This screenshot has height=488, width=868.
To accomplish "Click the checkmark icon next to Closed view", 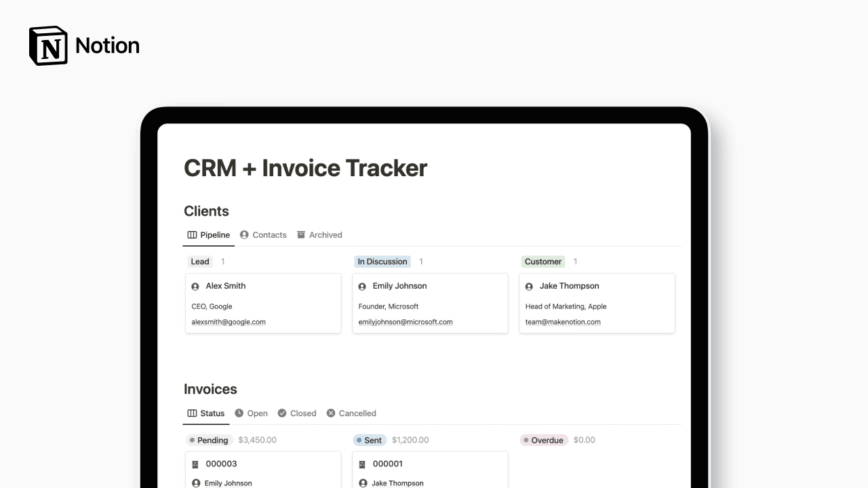I will (282, 413).
